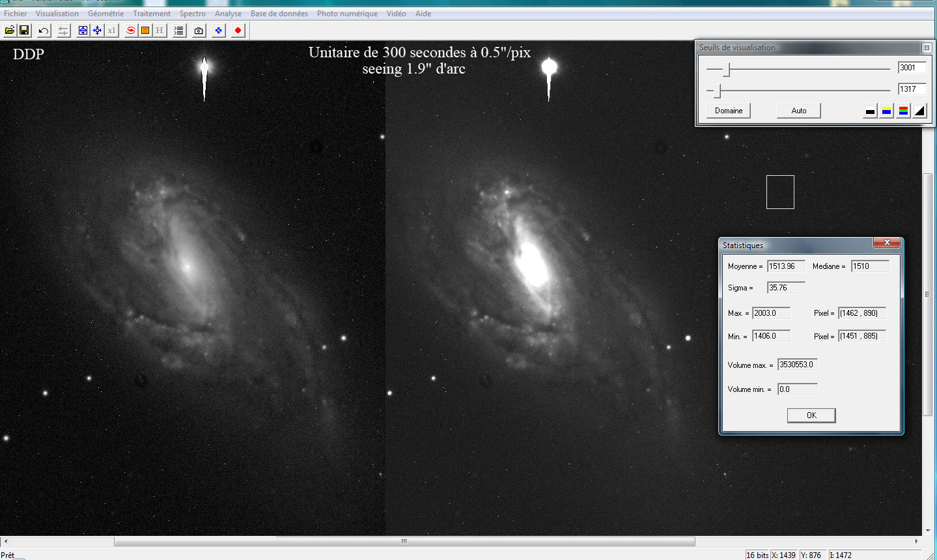Reset zoom with the x1 toolbar icon
The image size is (937, 560).
[111, 31]
